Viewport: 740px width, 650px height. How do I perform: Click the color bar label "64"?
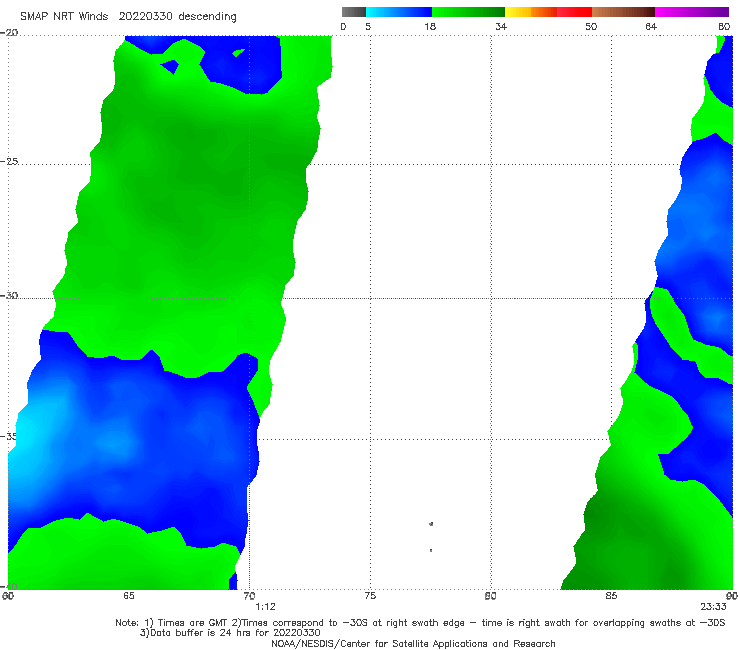[651, 26]
